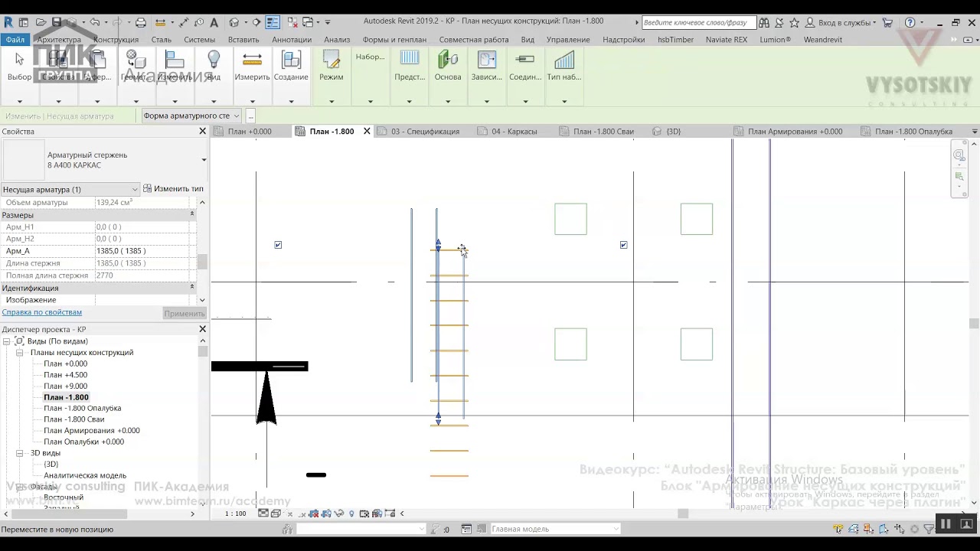This screenshot has width=980, height=551.
Task: Collapse the Планы несущих конструкций tree node
Action: pyautogui.click(x=20, y=353)
